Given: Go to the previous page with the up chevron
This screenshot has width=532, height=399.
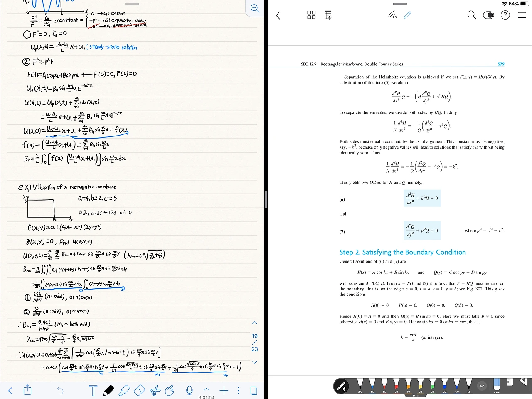Looking at the screenshot, I should tap(255, 323).
